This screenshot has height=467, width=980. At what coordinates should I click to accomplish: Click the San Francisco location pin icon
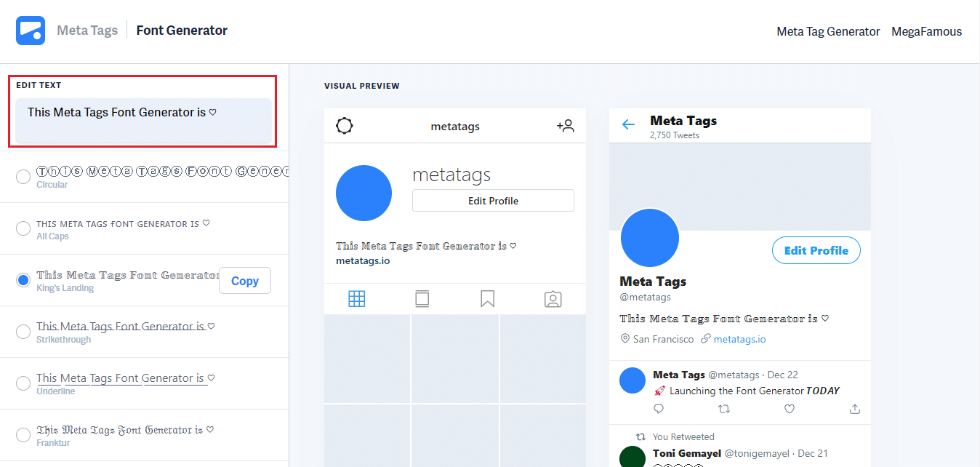[x=624, y=339]
